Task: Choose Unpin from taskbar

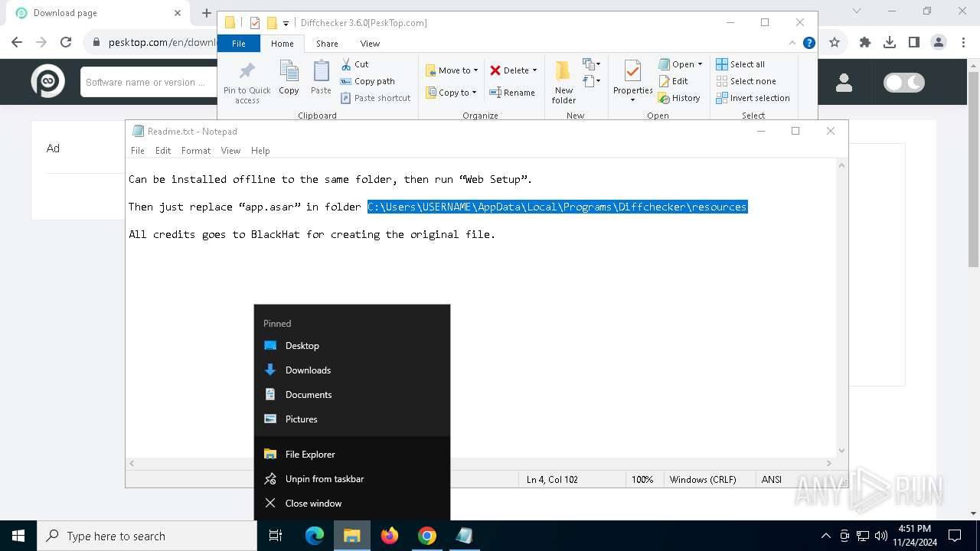Action: click(352, 479)
